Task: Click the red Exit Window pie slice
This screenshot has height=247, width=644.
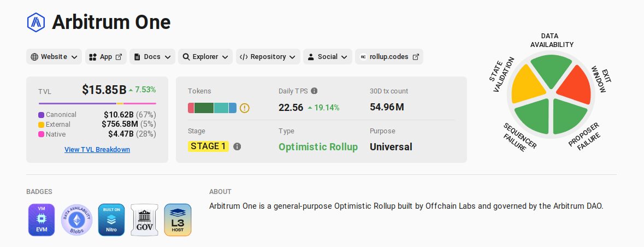Action: pyautogui.click(x=575, y=86)
